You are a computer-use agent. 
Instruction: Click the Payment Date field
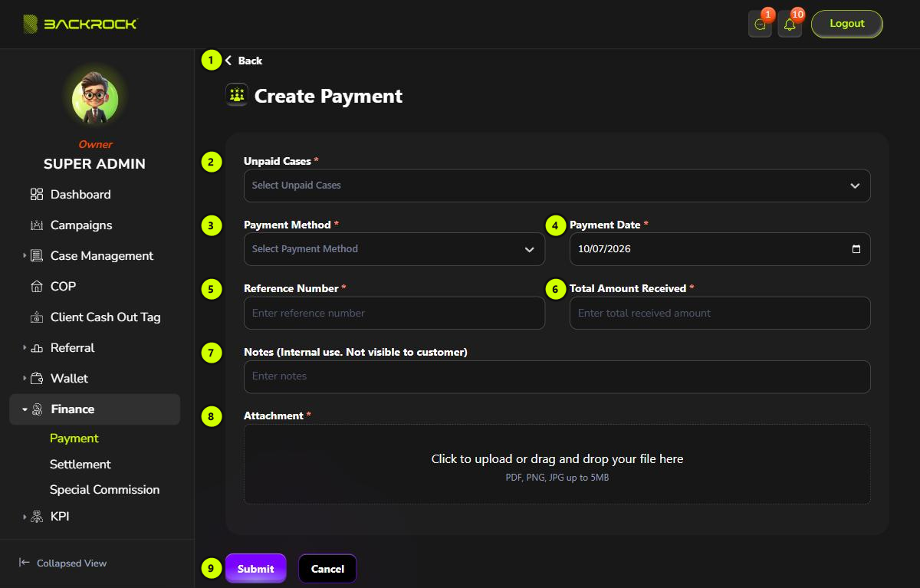720,249
